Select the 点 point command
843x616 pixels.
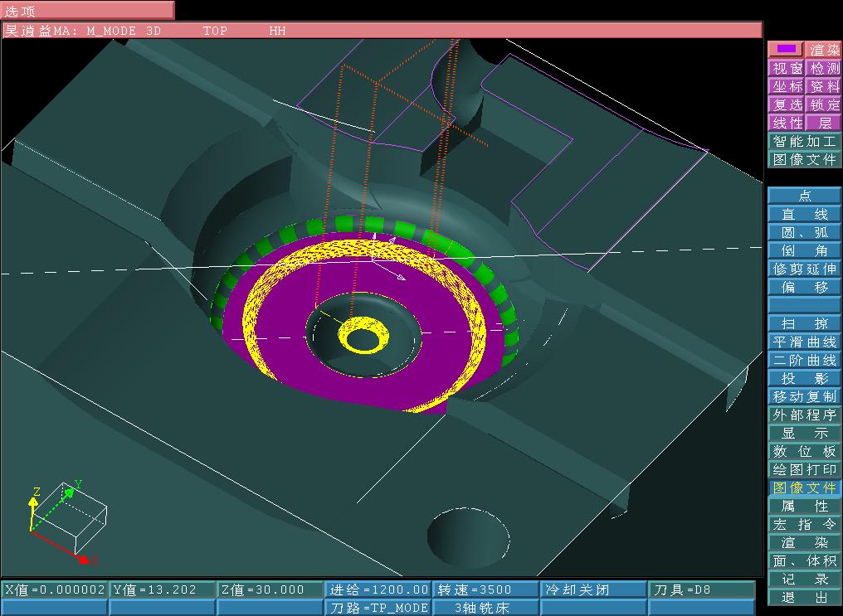tap(805, 196)
